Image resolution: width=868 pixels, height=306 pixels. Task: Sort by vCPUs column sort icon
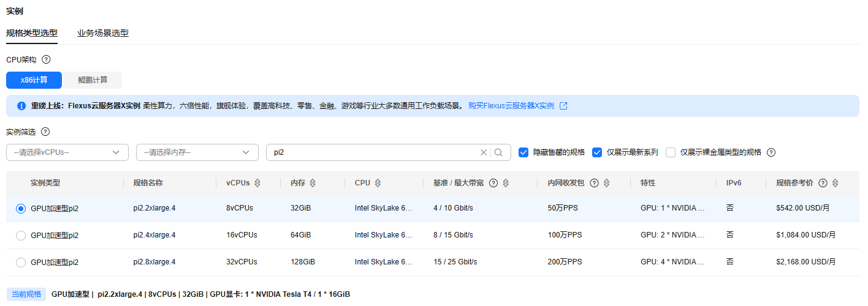(x=257, y=183)
